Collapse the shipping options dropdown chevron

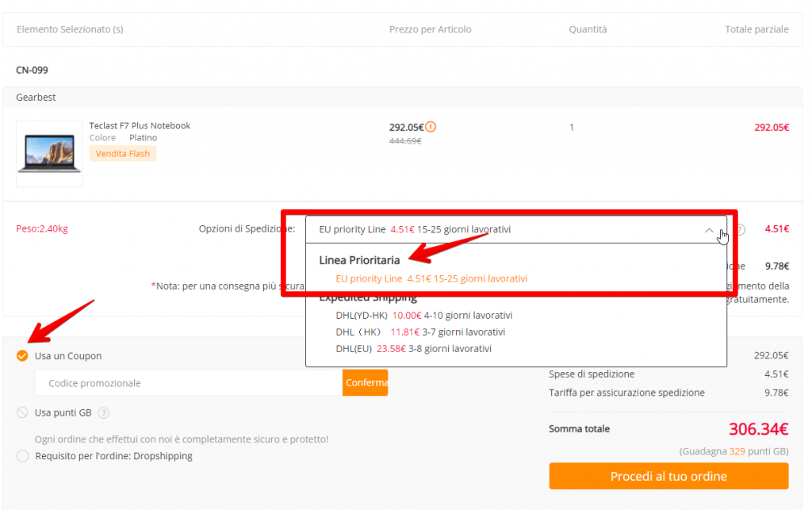[709, 230]
